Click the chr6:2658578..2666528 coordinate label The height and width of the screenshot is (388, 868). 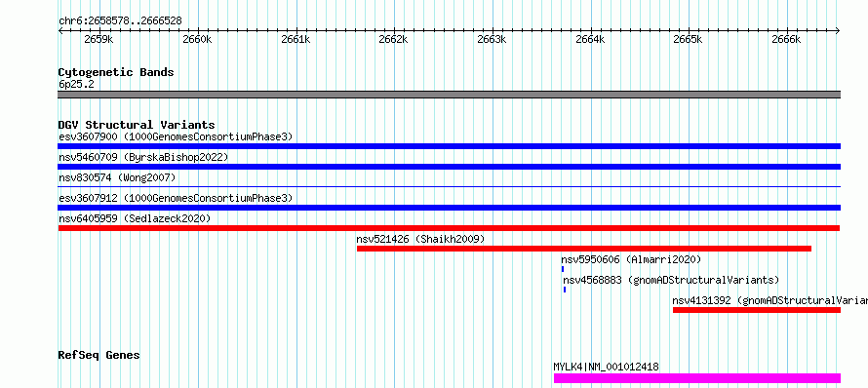pos(120,21)
